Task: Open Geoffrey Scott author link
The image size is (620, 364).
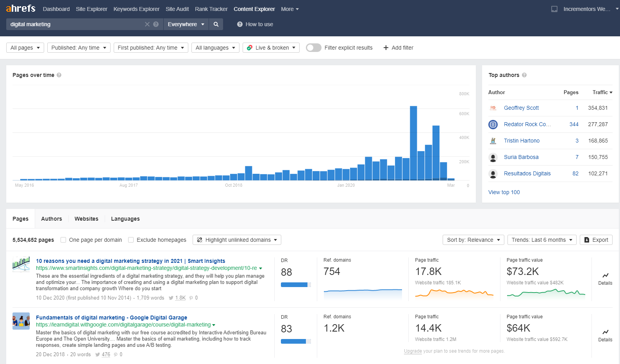Action: click(521, 108)
